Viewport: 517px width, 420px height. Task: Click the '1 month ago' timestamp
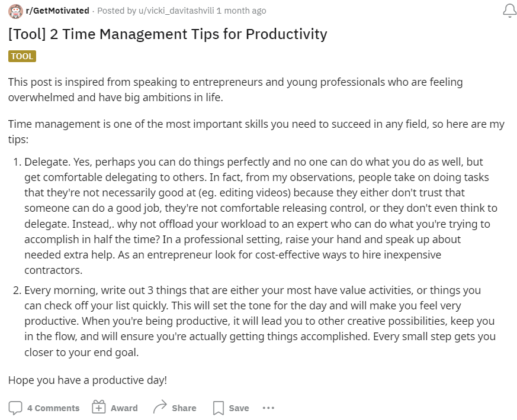tap(242, 11)
